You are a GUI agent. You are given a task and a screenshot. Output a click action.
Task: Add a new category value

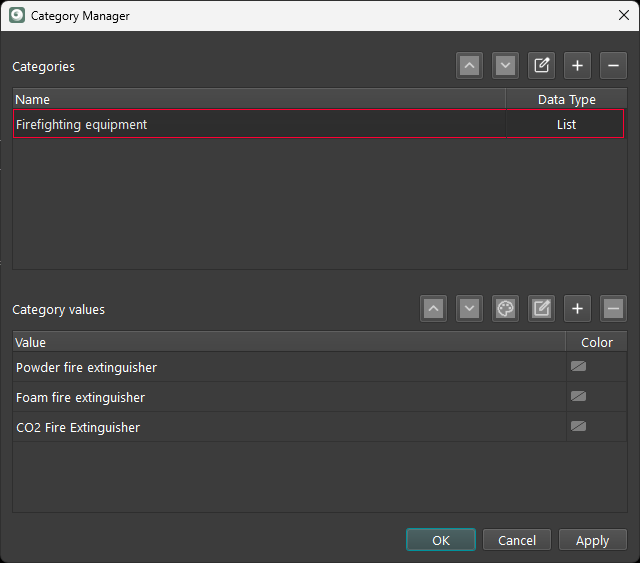click(x=577, y=309)
